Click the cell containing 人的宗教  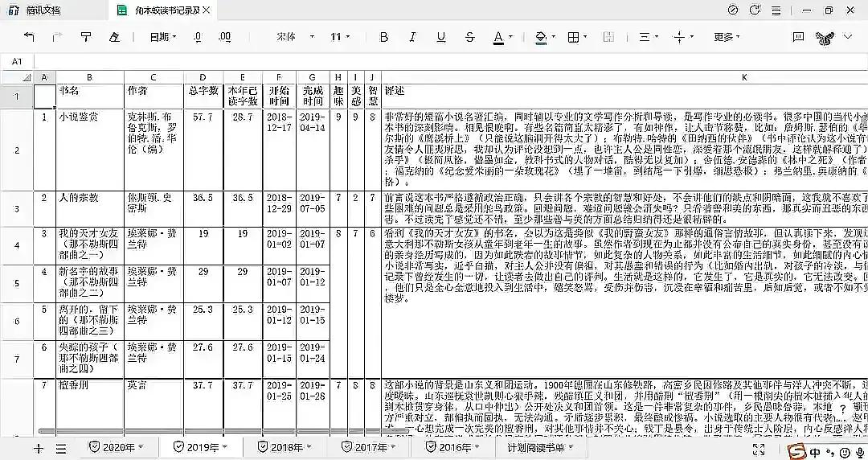[90, 209]
